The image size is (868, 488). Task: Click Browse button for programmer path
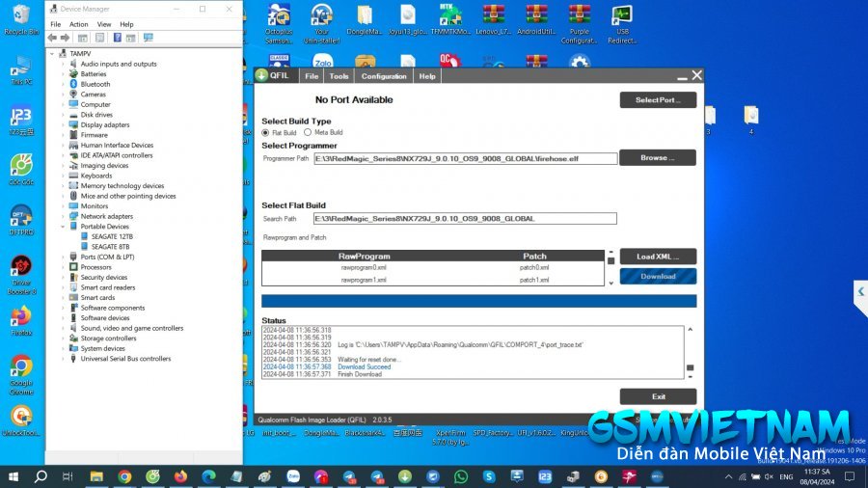658,158
